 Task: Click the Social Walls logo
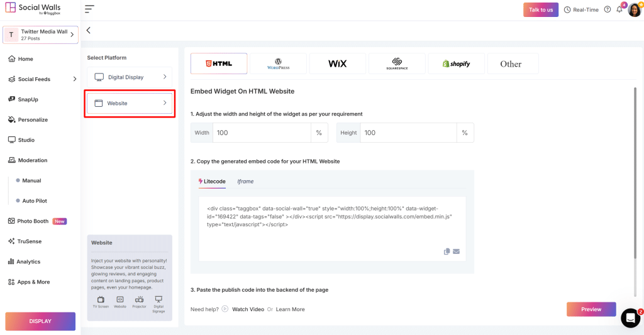[33, 9]
